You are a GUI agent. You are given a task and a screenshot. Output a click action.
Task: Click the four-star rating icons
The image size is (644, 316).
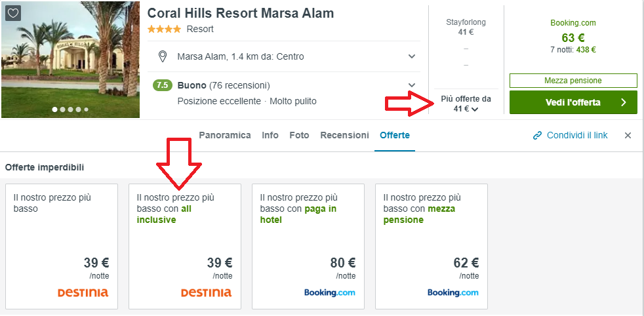165,30
